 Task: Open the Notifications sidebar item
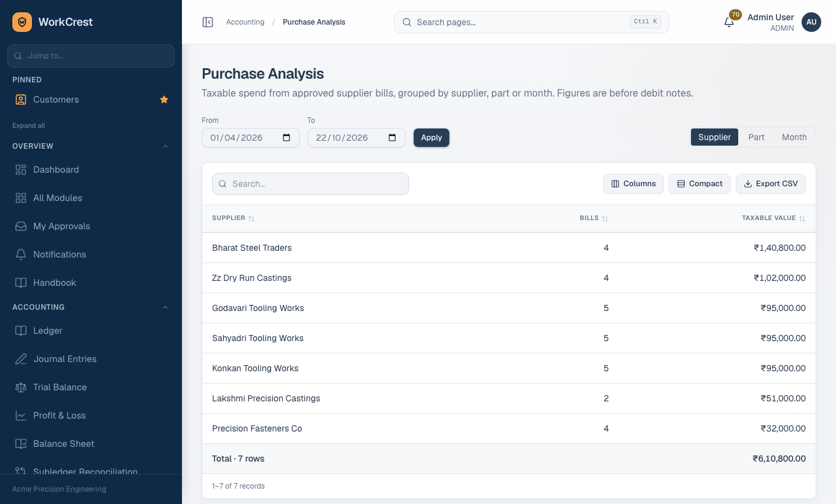pyautogui.click(x=91, y=254)
